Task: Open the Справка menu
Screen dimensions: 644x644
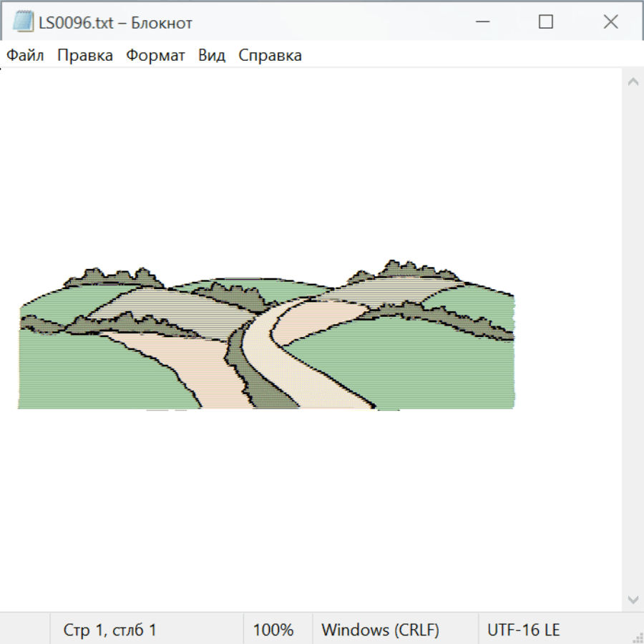Action: tap(270, 56)
